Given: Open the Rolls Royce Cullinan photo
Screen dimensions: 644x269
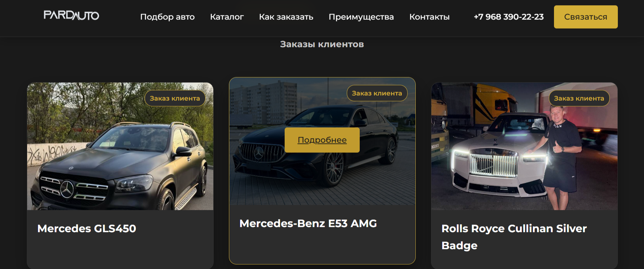Looking at the screenshot, I should pos(524,146).
